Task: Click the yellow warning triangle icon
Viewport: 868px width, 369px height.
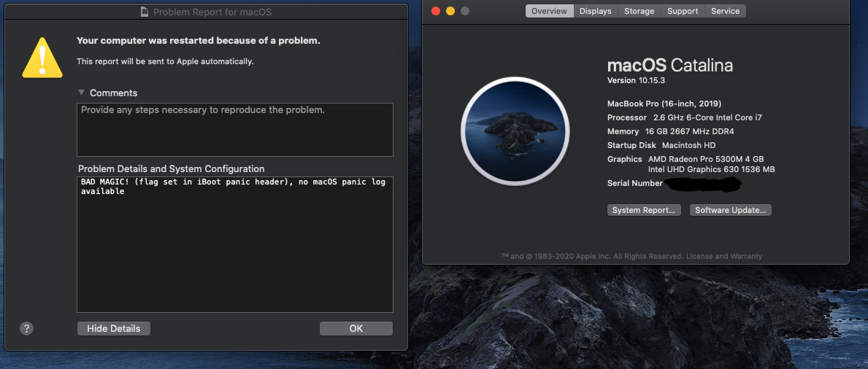Action: [42, 58]
